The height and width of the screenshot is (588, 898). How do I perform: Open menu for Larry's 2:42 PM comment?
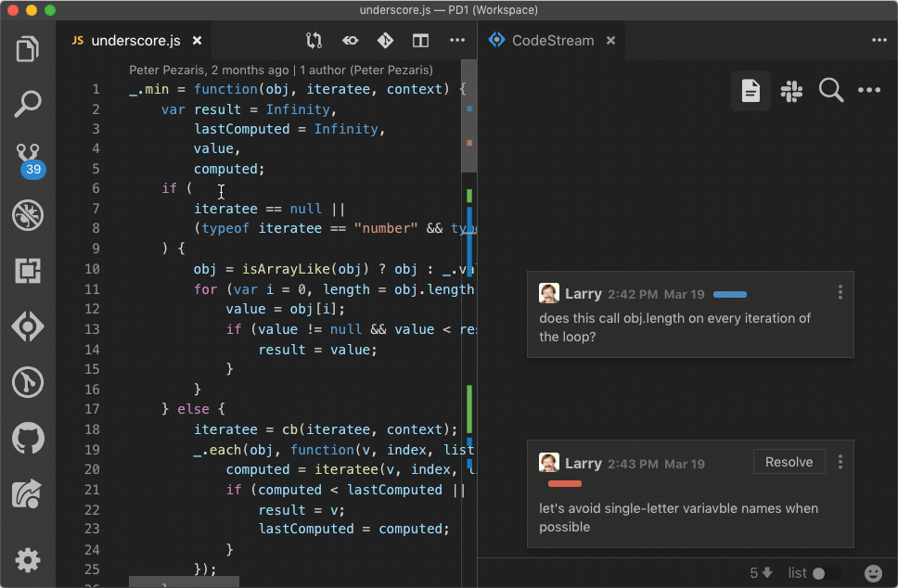click(840, 292)
